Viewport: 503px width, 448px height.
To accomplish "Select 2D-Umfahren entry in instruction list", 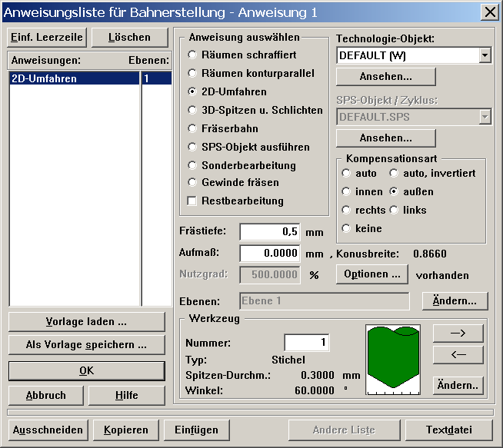I will 73,78.
